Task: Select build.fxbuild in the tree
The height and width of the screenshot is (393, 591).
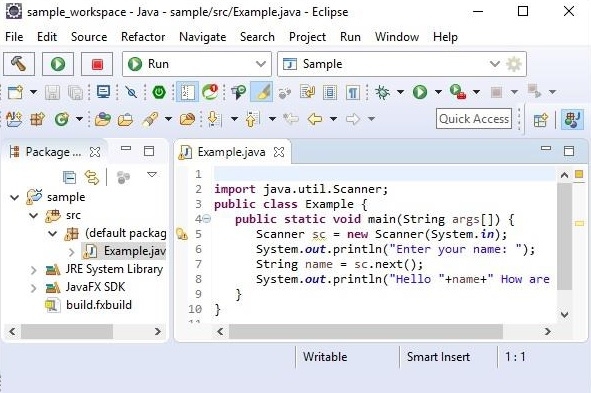Action: (99, 305)
